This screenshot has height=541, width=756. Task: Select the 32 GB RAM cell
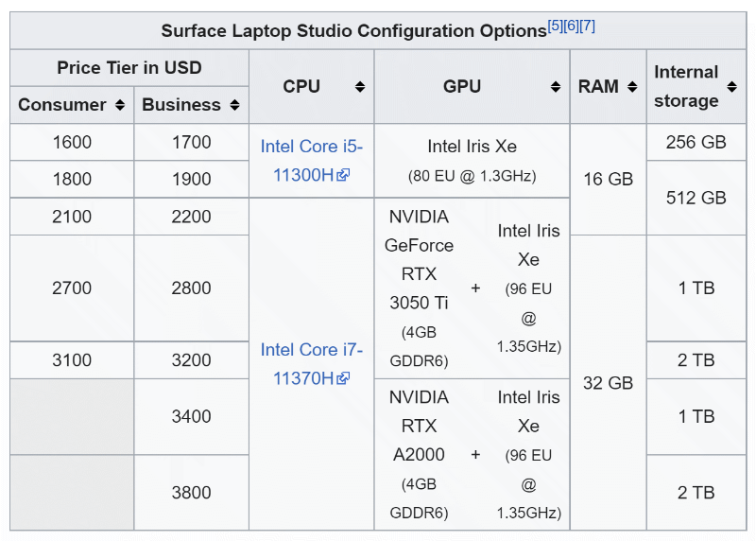click(x=608, y=383)
